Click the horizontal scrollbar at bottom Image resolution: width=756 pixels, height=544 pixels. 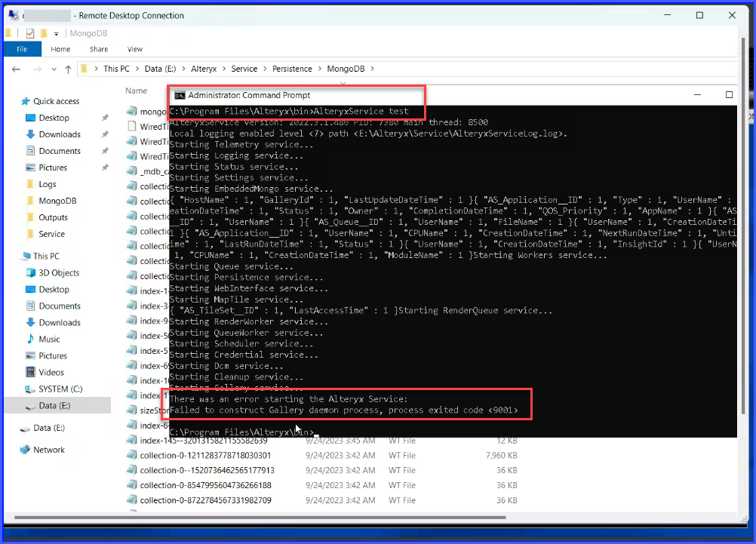coord(260,518)
